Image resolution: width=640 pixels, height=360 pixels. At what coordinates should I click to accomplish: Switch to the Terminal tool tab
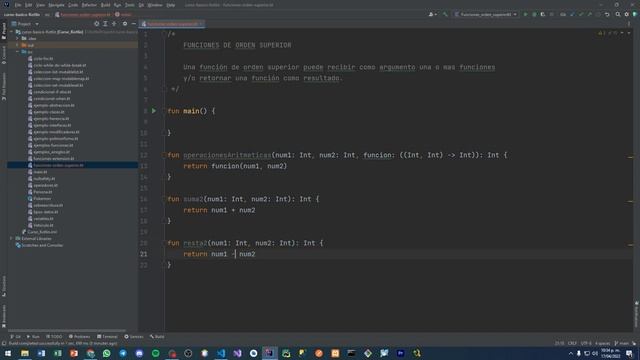point(107,337)
